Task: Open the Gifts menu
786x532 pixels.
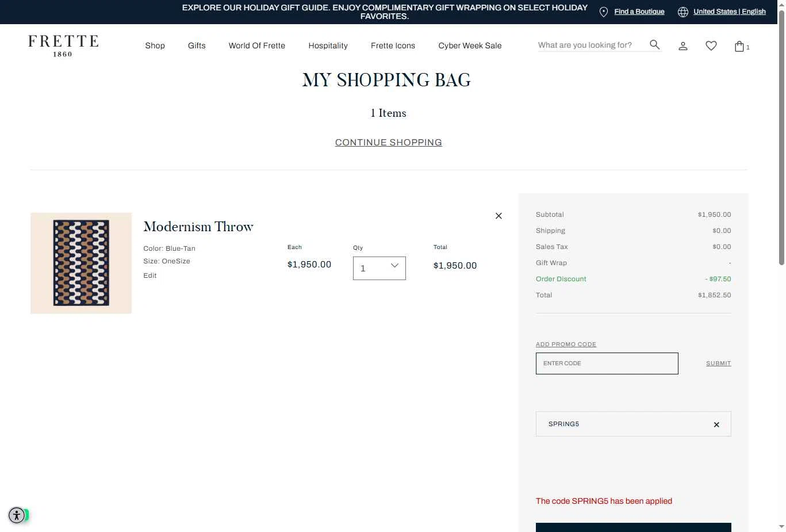Action: tap(197, 45)
